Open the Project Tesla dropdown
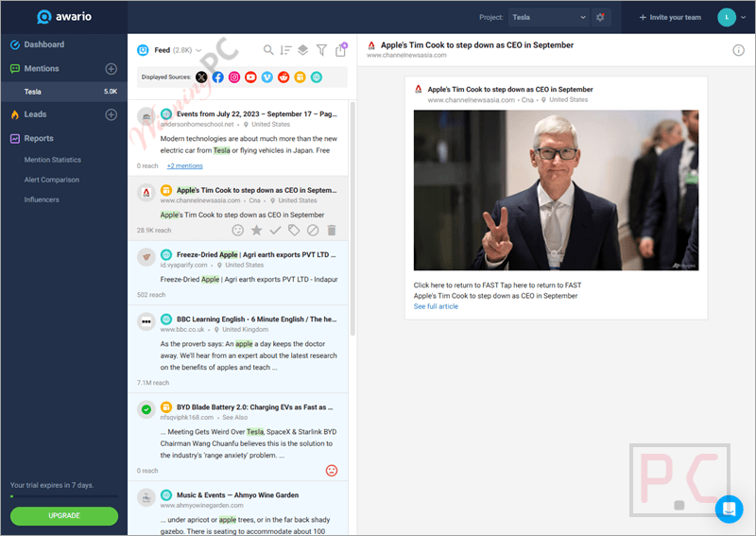 coord(549,17)
